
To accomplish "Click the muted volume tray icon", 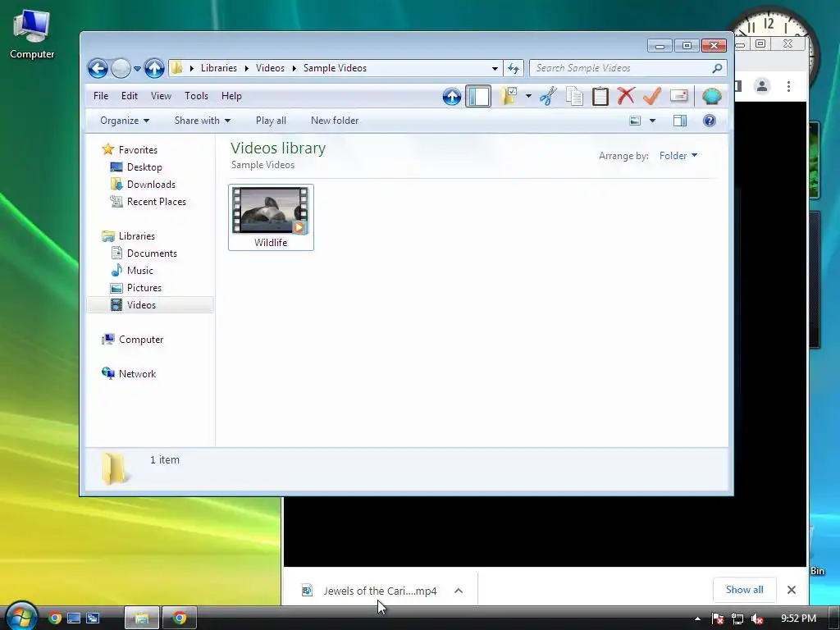I will [x=757, y=619].
